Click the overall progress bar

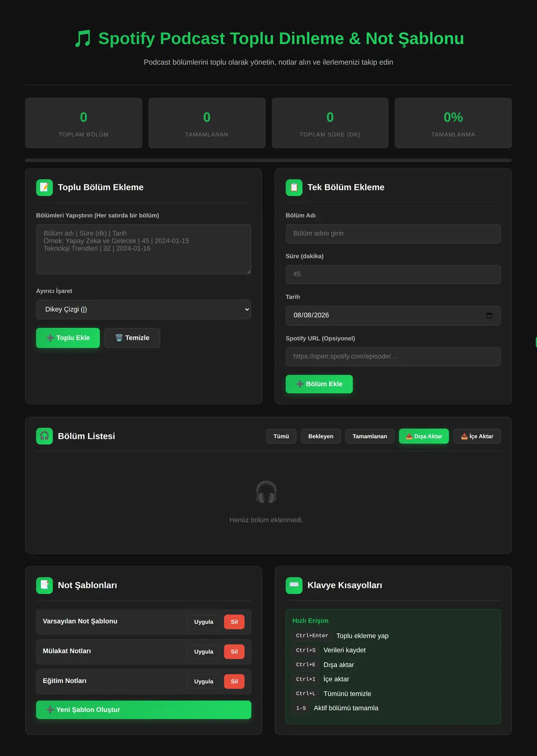click(268, 160)
